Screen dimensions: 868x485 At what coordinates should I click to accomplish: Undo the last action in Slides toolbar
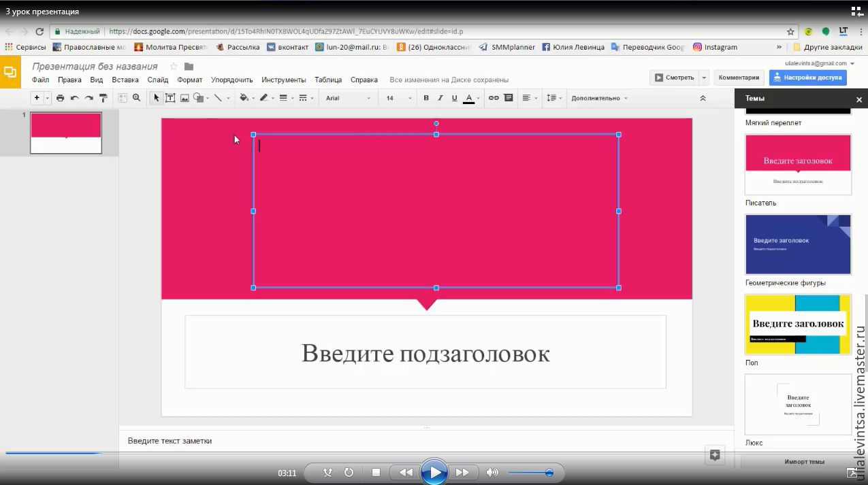pyautogui.click(x=74, y=98)
